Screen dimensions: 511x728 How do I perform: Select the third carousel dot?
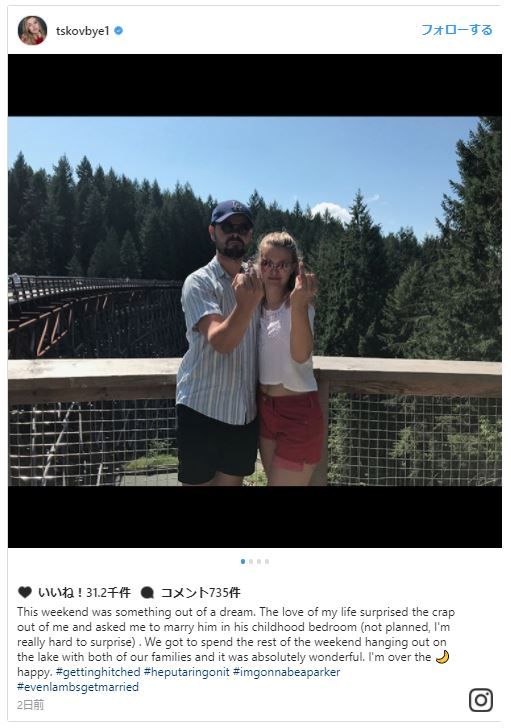point(259,561)
